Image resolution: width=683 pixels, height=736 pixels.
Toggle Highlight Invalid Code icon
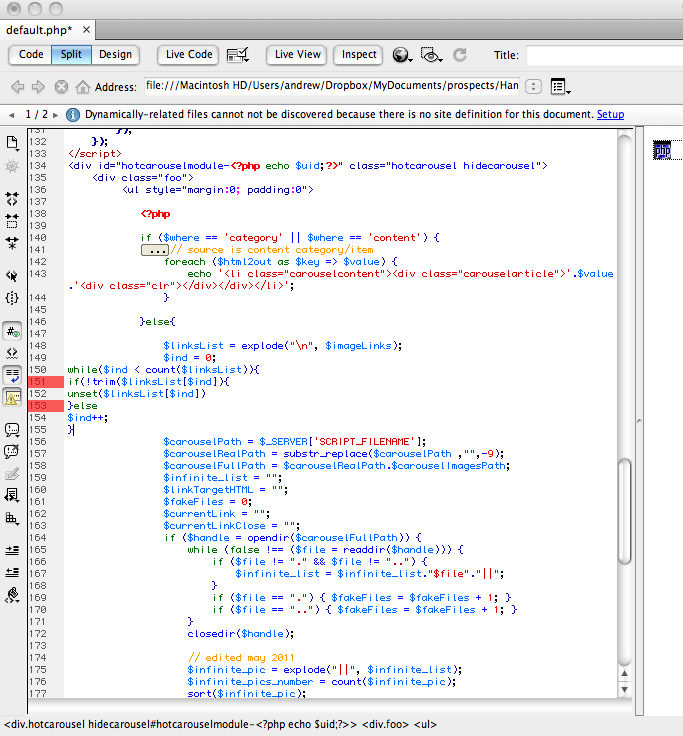12,353
